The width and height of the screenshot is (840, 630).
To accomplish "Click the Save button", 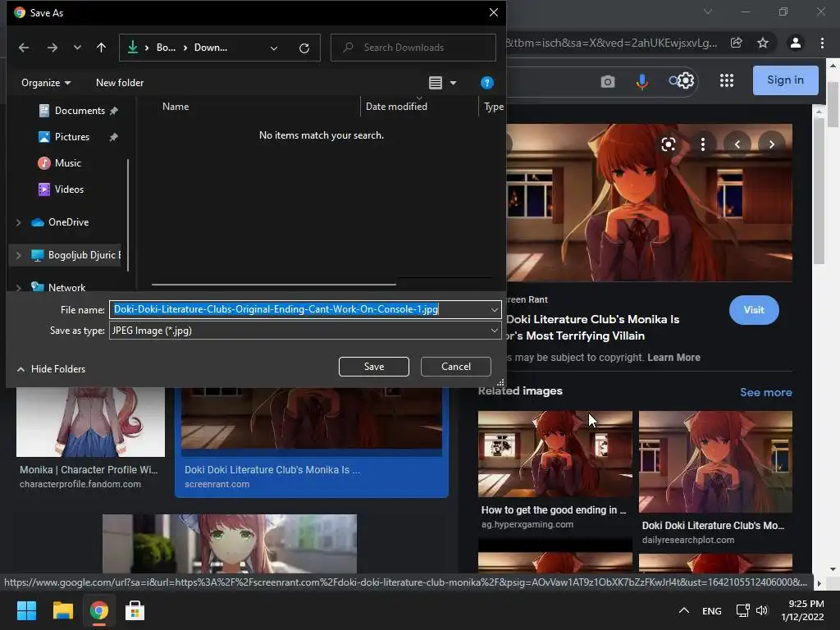I will (374, 367).
